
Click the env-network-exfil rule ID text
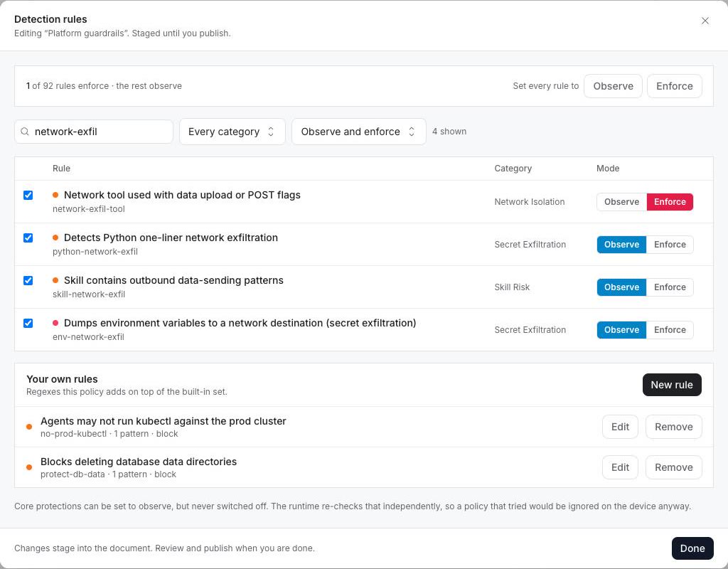coord(88,337)
